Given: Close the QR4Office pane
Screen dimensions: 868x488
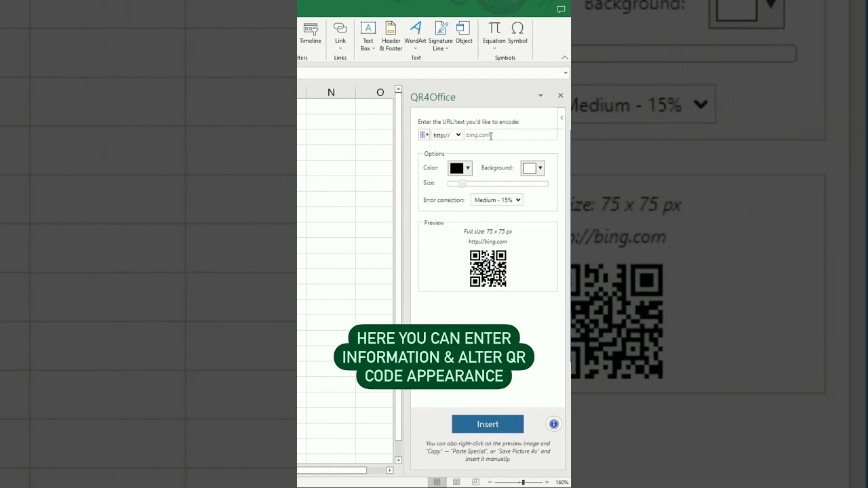Looking at the screenshot, I should [561, 96].
